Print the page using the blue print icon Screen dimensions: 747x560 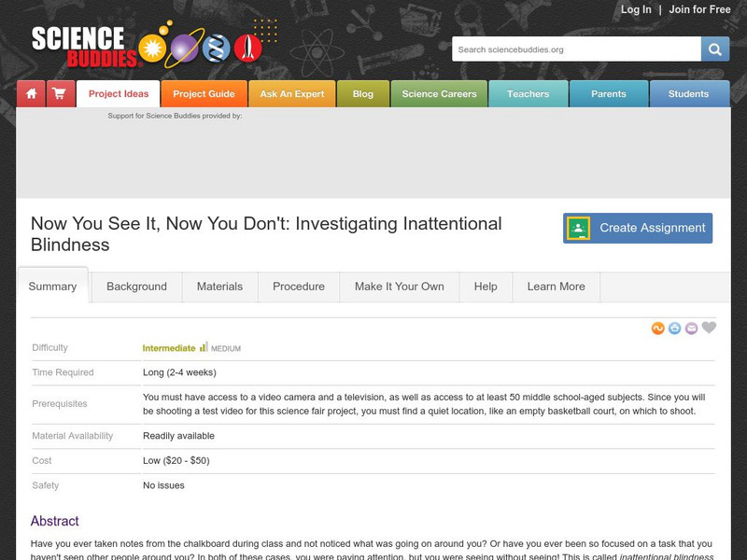(673, 327)
